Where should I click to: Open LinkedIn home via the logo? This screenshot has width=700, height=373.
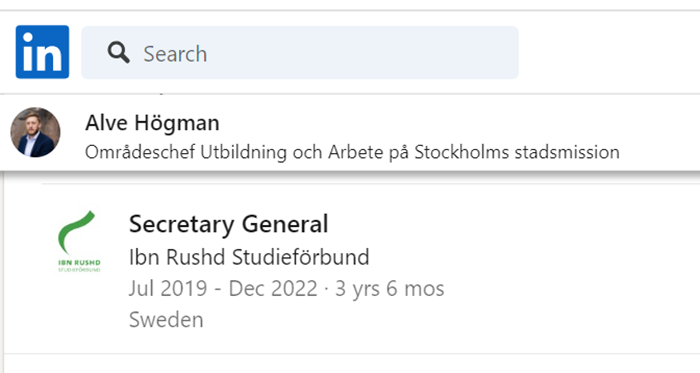[42, 52]
